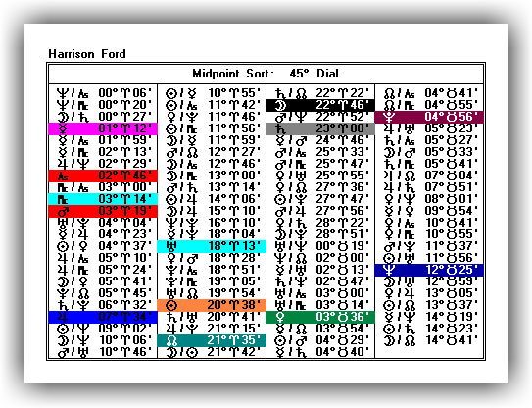
Task: Click Sun/Pluto midpoint at 27° Aries 47'
Action: pos(321,199)
